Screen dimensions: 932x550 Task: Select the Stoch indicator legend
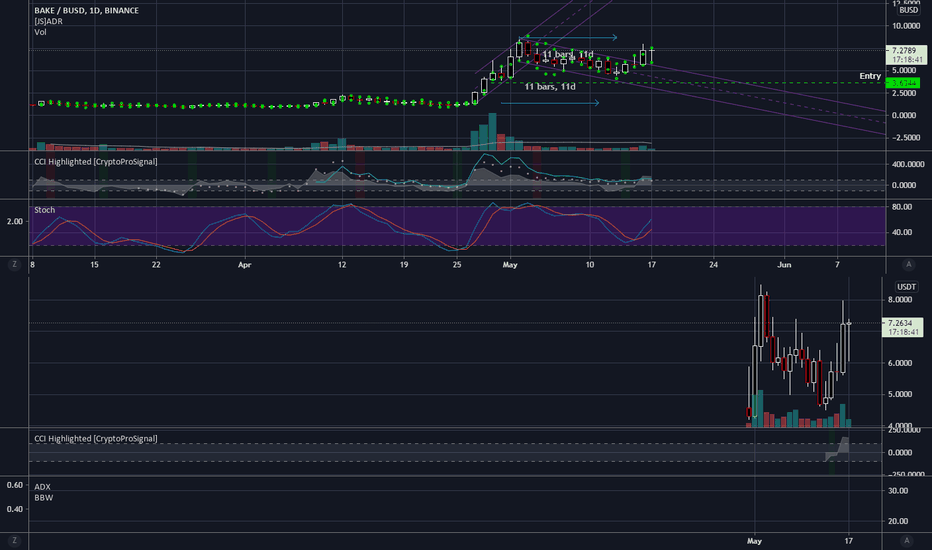(45, 210)
